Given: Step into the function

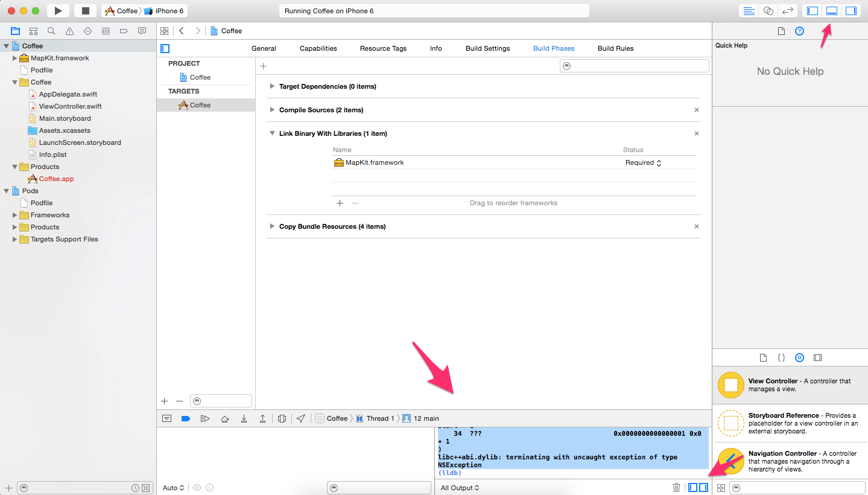Looking at the screenshot, I should point(244,418).
